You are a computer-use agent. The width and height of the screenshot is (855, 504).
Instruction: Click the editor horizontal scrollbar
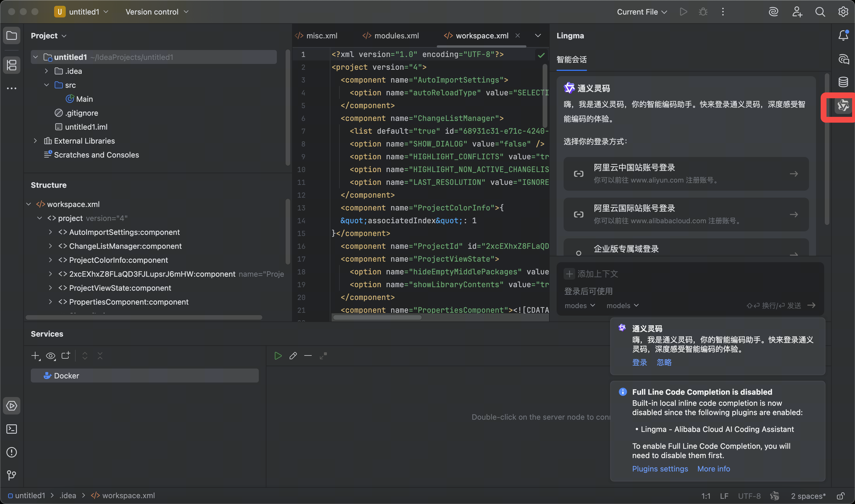[x=377, y=317]
